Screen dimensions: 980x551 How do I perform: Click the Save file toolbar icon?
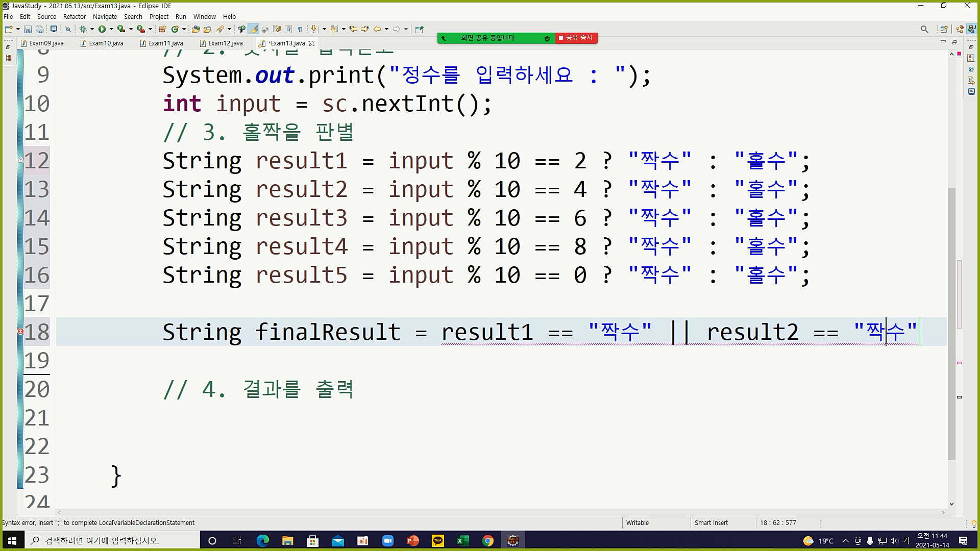28,29
